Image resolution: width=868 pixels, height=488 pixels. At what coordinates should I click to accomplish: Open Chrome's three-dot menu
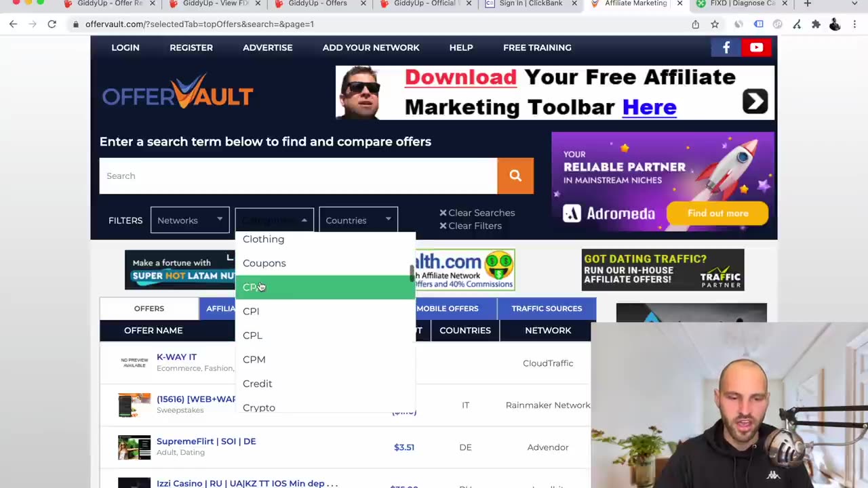pyautogui.click(x=854, y=24)
